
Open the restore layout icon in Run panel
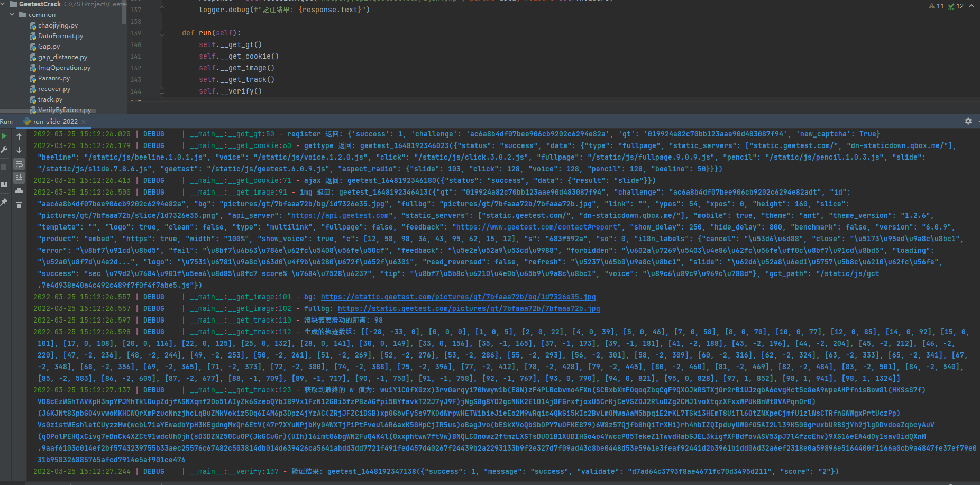tap(4, 185)
